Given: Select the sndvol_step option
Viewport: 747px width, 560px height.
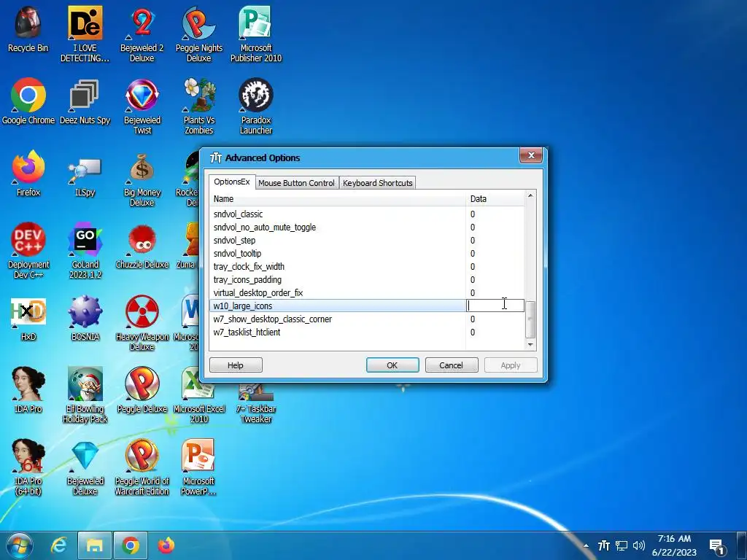Looking at the screenshot, I should pyautogui.click(x=366, y=241).
